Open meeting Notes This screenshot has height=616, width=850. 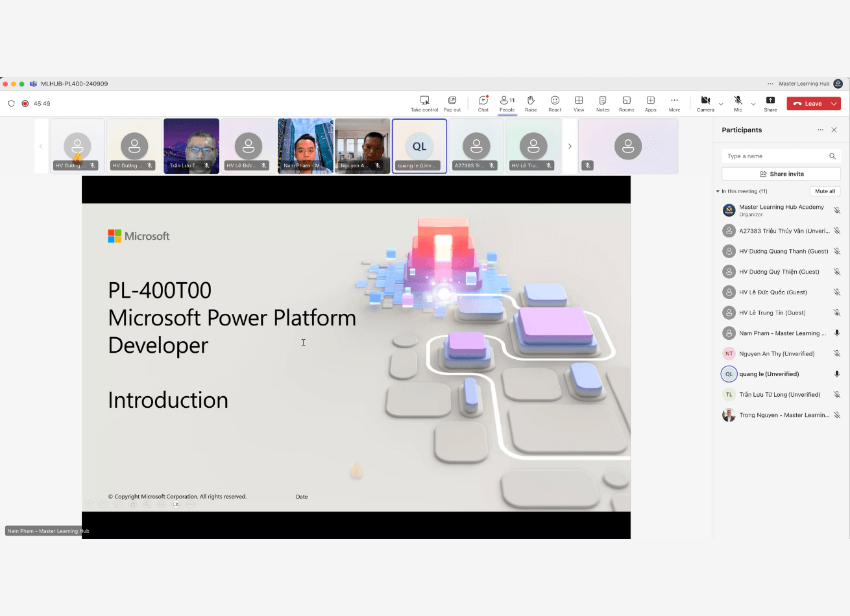pyautogui.click(x=603, y=103)
